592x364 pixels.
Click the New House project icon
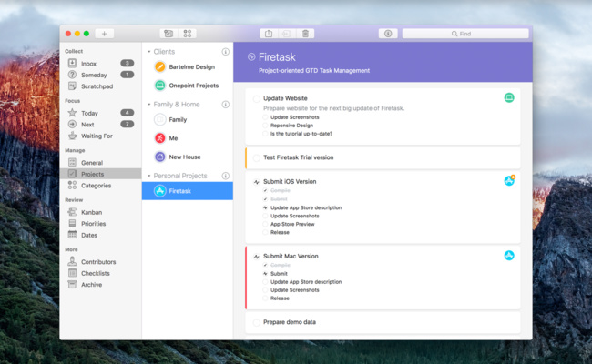point(160,157)
